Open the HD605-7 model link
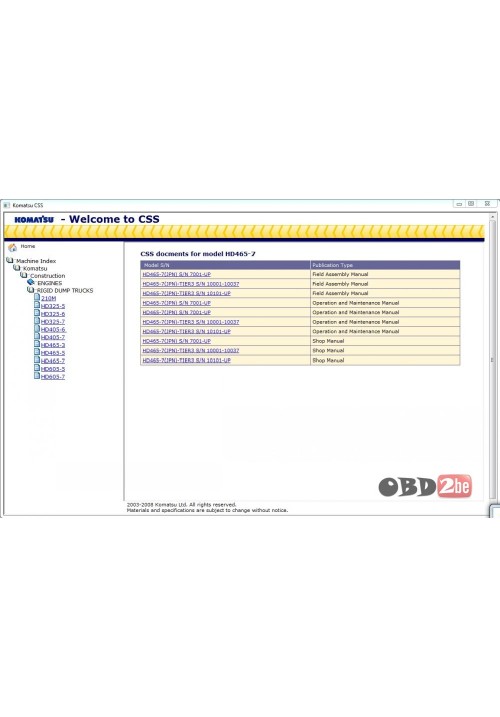 53,377
